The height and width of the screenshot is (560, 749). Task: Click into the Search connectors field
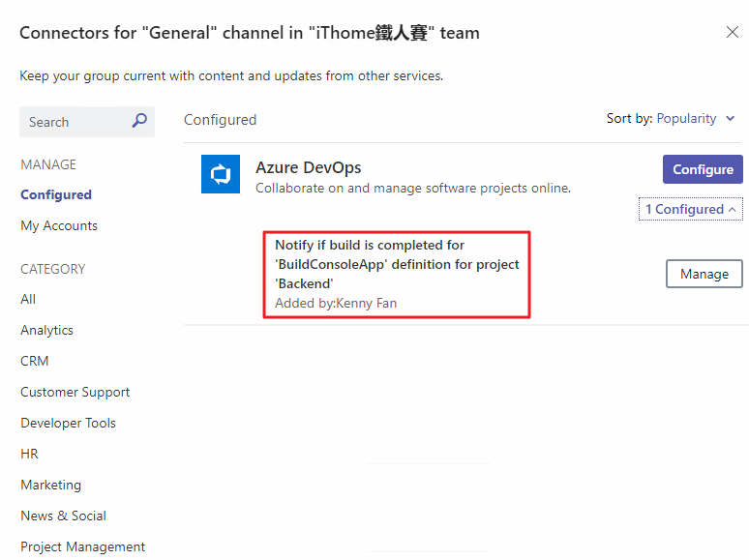coord(87,122)
